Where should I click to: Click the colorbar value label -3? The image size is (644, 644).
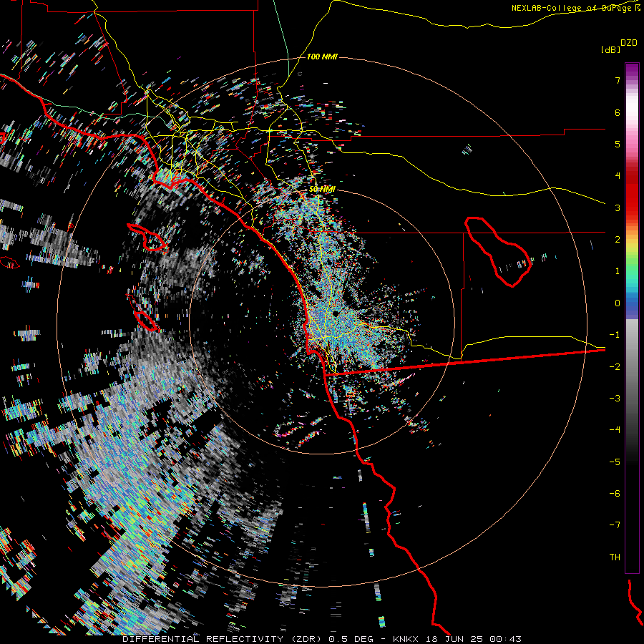(x=615, y=399)
